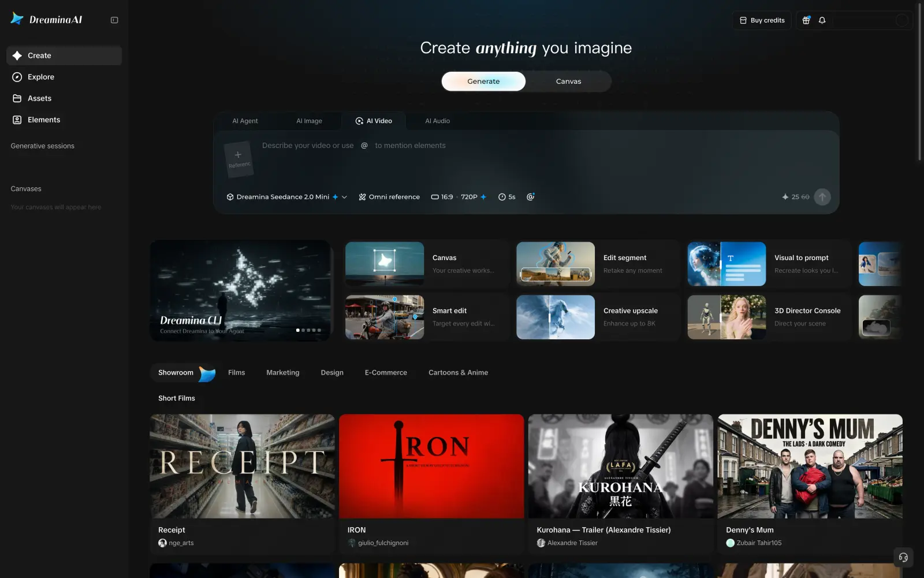Viewport: 924px width, 578px height.
Task: Open the Films category
Action: pos(236,373)
